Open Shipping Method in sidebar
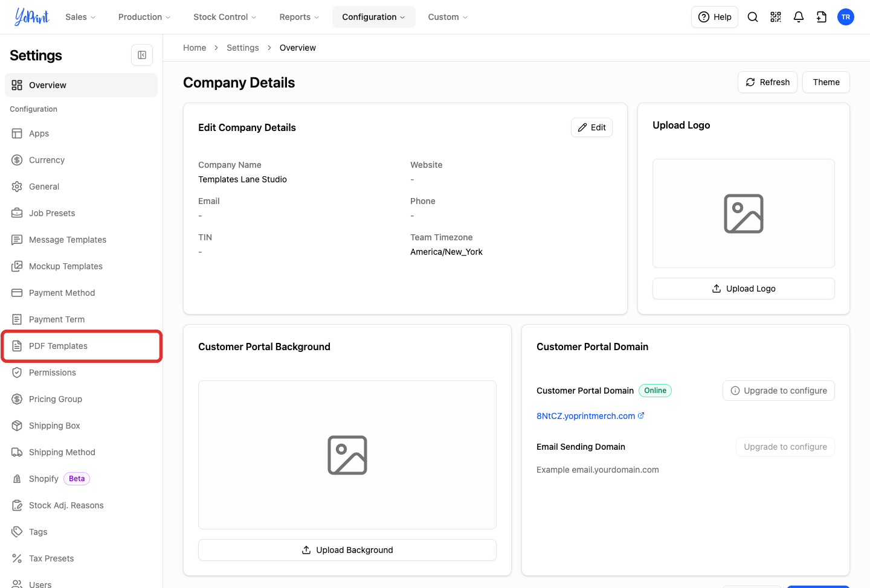Image resolution: width=870 pixels, height=588 pixels. 81,452
